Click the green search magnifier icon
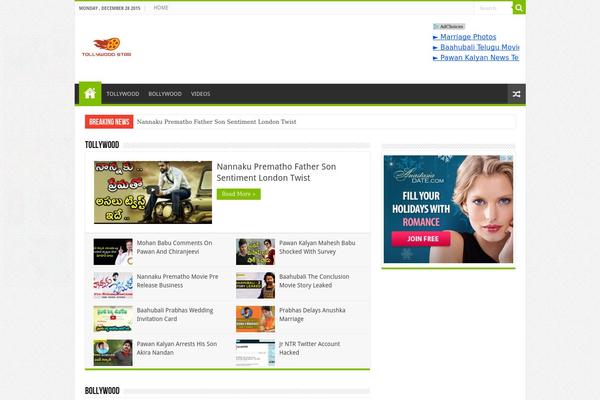Viewport: 600px width, 400px height. [x=519, y=8]
